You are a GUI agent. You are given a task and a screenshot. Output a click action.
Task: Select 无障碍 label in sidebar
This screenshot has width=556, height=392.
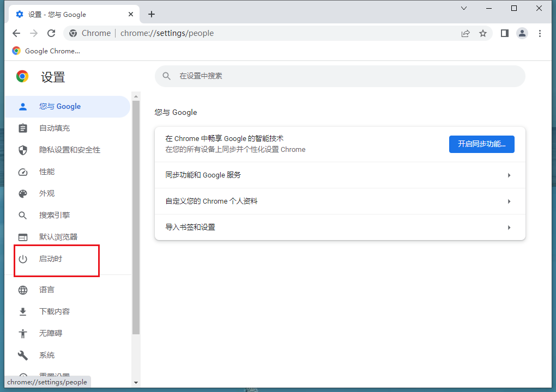tap(51, 333)
